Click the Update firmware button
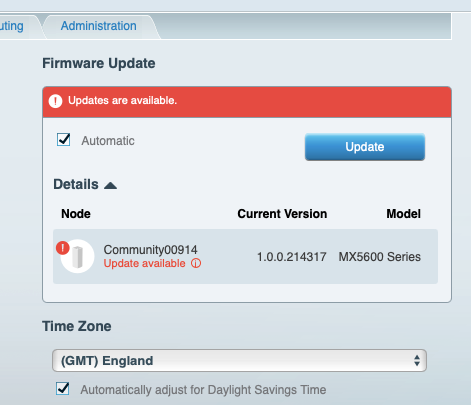 [365, 147]
